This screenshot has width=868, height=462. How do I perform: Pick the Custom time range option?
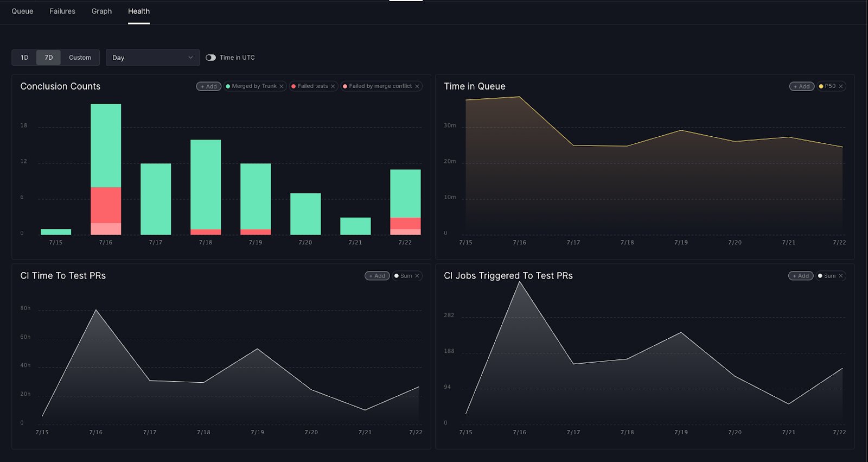[x=80, y=58]
